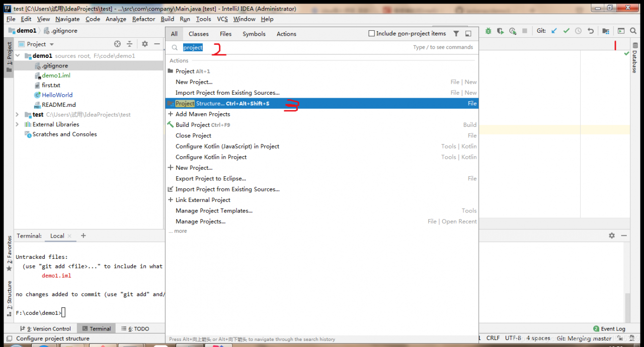Switch to Classes search tab
Viewport: 644px width, 347px height.
[199, 34]
